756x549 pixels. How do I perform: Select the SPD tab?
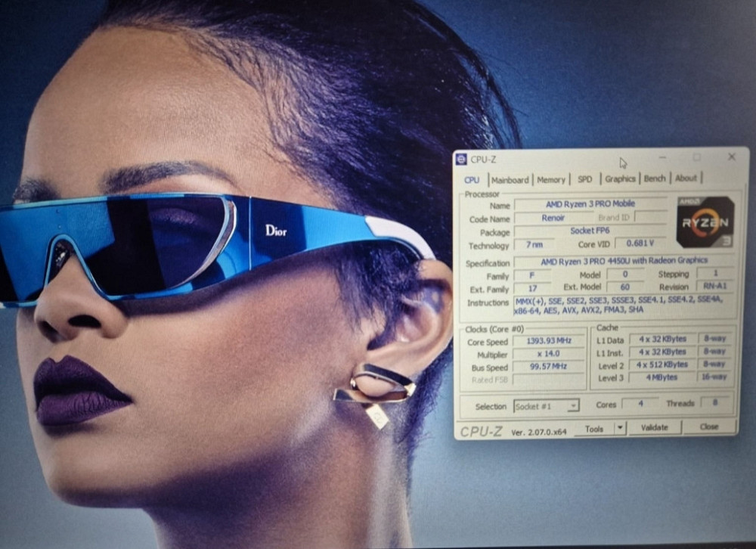585,179
